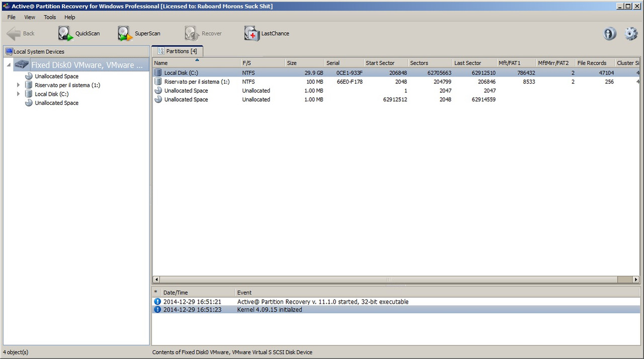644x359 pixels.
Task: Click the horizontal scrollbar thumb
Action: [x=389, y=279]
